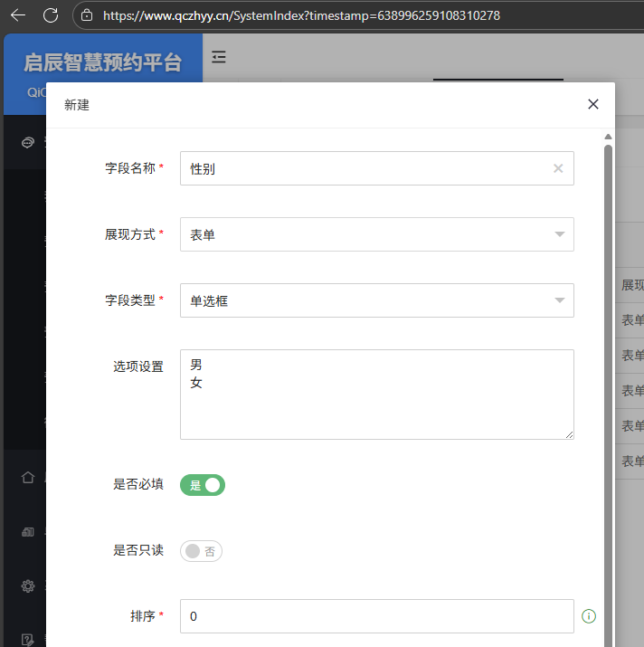Clear the 字段名称 field with the X icon
This screenshot has width=644, height=647.
point(558,168)
